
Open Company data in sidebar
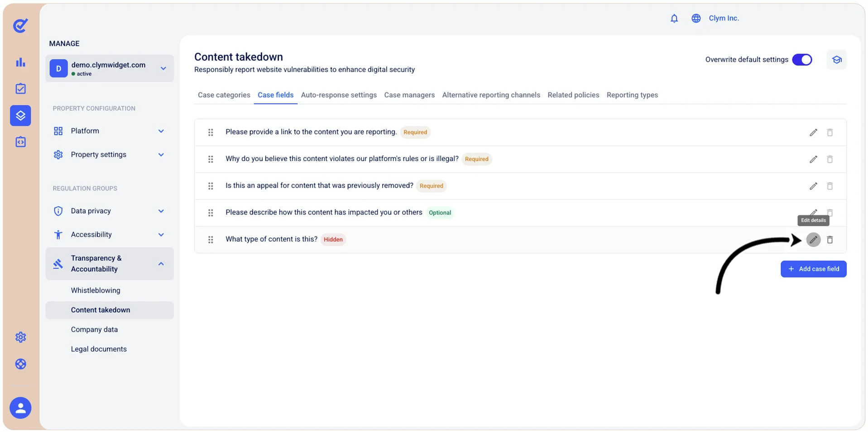[94, 330]
